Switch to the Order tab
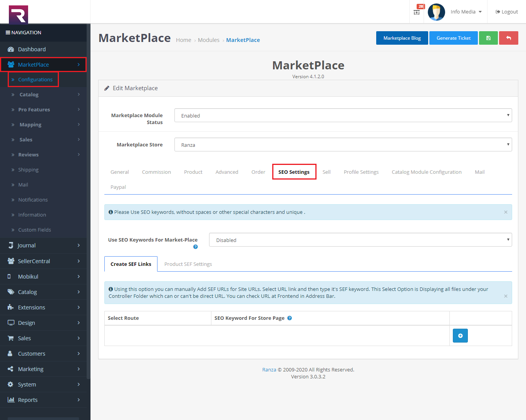526x420 pixels. pyautogui.click(x=258, y=172)
